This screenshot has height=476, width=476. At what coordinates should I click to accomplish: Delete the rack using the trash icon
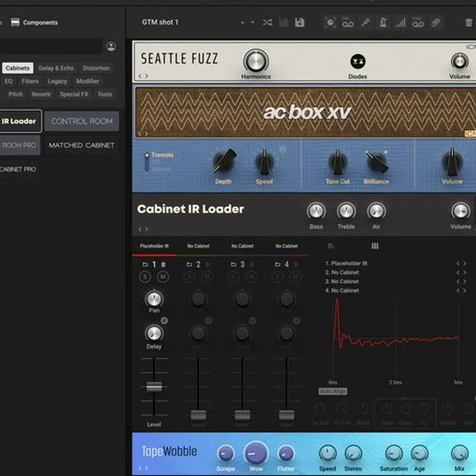[x=469, y=22]
